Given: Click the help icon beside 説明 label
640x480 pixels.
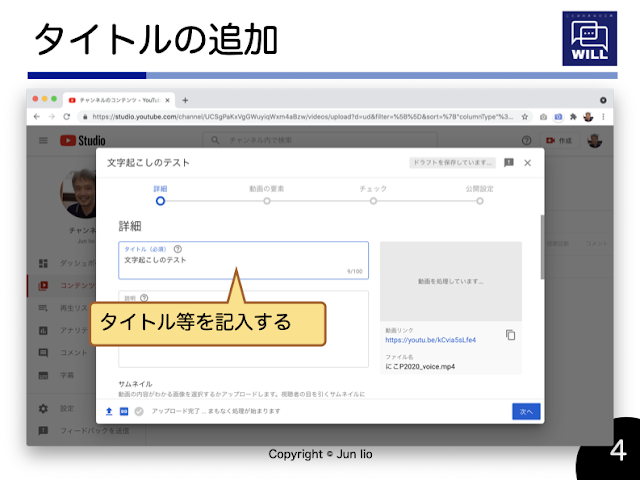Looking at the screenshot, I should click(144, 298).
